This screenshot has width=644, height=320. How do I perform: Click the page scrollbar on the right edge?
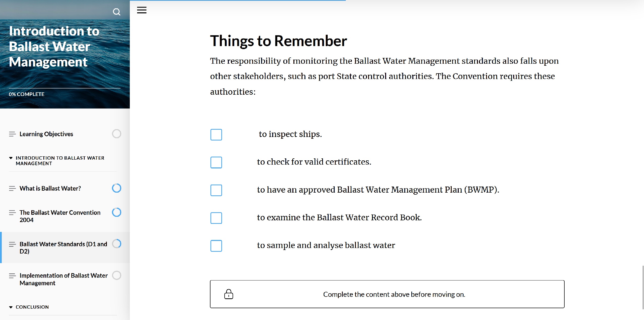[642, 287]
